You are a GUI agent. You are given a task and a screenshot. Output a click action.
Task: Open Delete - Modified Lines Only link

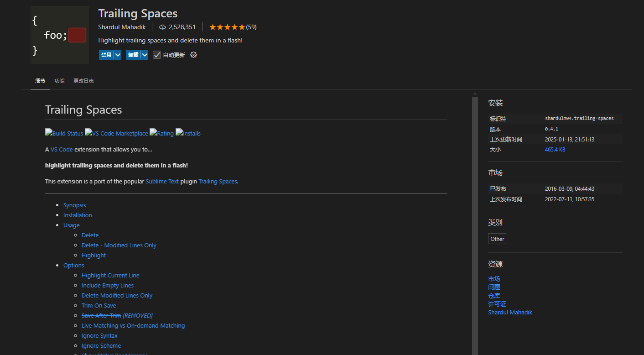[x=119, y=245]
